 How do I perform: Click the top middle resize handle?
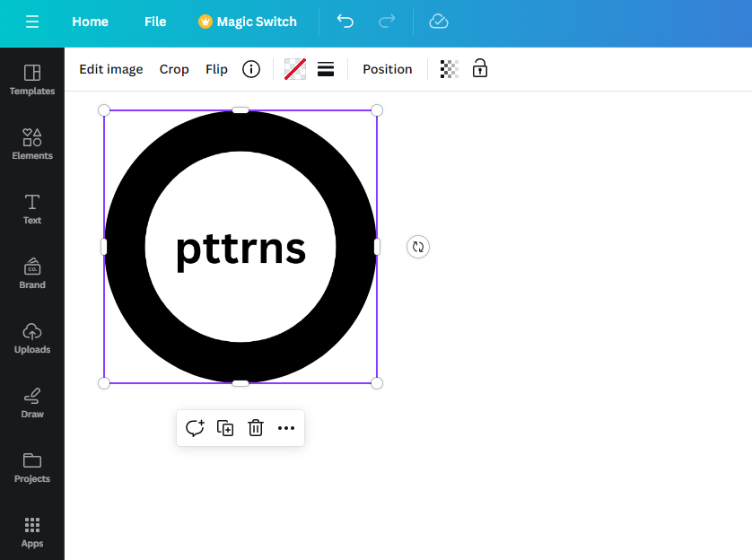[x=240, y=110]
